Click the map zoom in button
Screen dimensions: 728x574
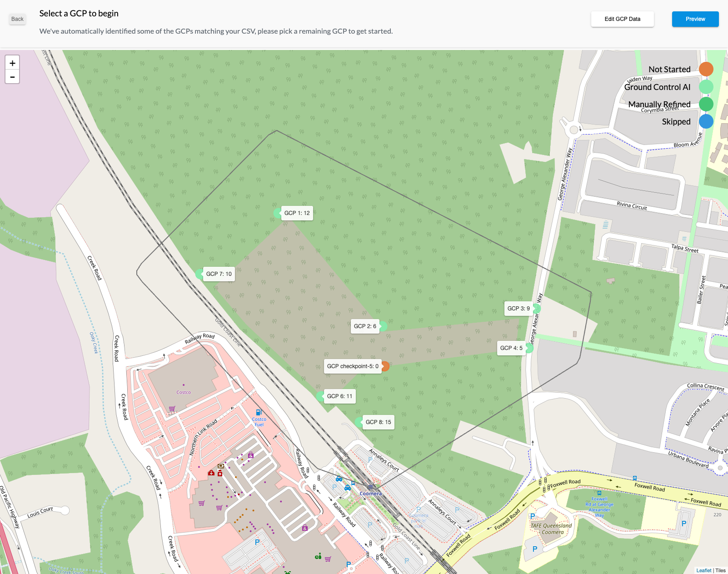point(12,63)
